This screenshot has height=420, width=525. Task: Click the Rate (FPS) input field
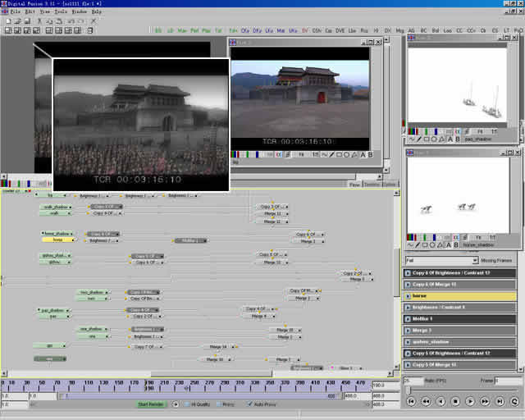click(x=413, y=381)
